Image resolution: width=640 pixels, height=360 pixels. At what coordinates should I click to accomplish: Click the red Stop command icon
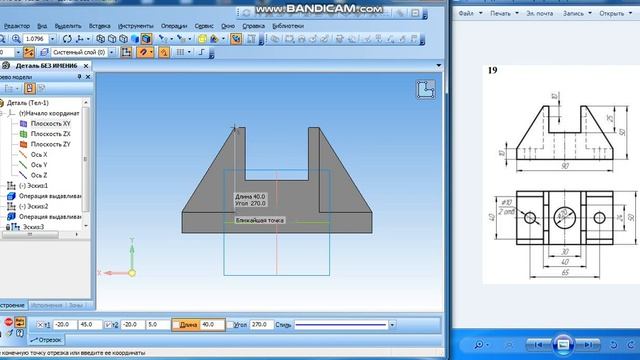click(8, 322)
